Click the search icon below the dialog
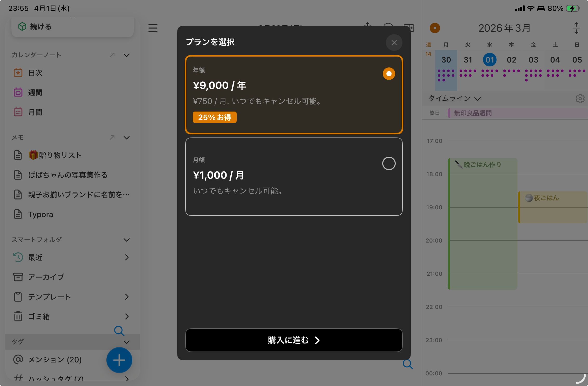This screenshot has width=588, height=386. pyautogui.click(x=408, y=364)
